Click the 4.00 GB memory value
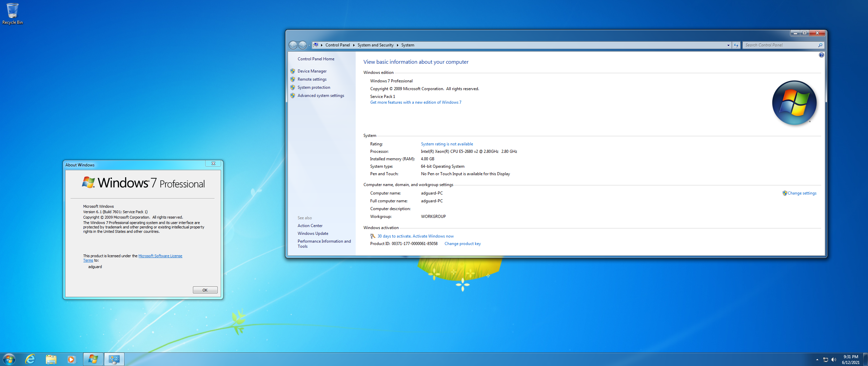The image size is (868, 366). tap(428, 159)
